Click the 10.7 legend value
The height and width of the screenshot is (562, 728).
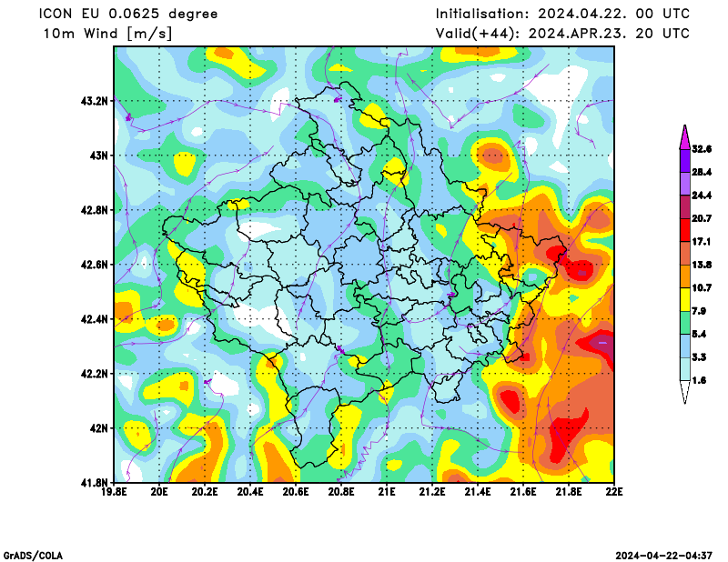(x=702, y=288)
